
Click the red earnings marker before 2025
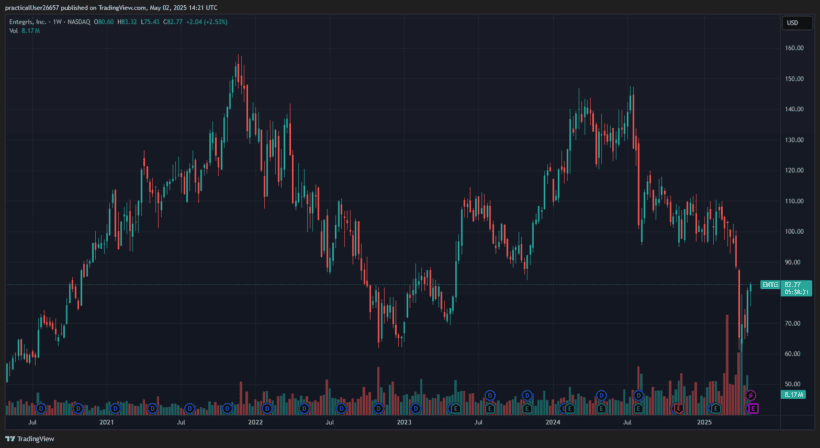[x=678, y=408]
